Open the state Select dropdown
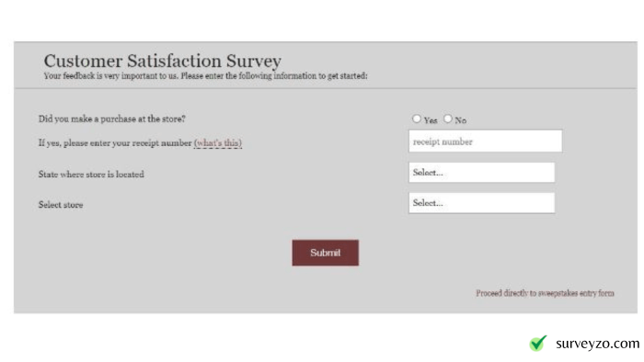This screenshot has width=644, height=362. click(x=482, y=173)
